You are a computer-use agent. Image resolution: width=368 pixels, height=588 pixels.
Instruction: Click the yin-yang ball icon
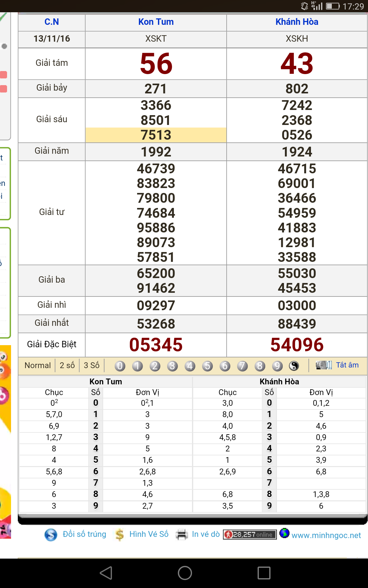point(294,366)
